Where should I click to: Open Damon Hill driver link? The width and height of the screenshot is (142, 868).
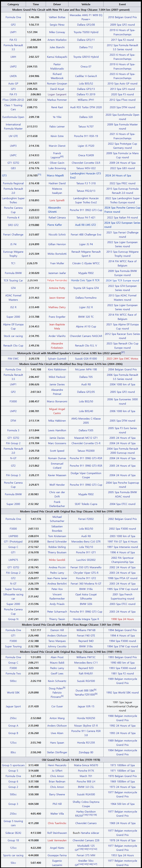[x=57, y=630]
